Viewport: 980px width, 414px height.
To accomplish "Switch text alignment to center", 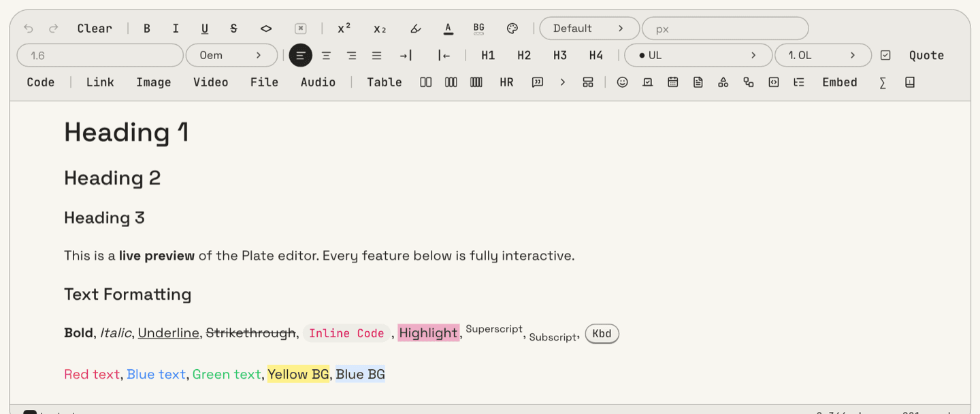I will pos(327,56).
